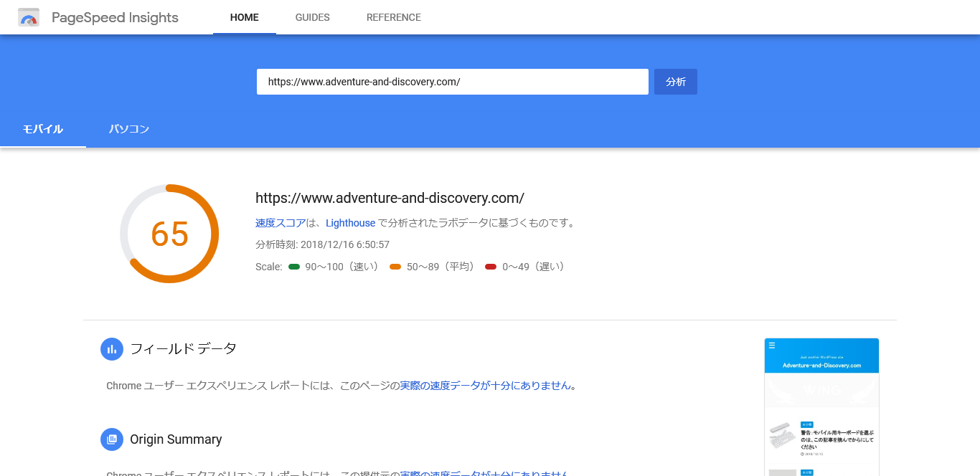This screenshot has width=980, height=476.
Task: Open the 速度スコア link
Action: [x=281, y=223]
